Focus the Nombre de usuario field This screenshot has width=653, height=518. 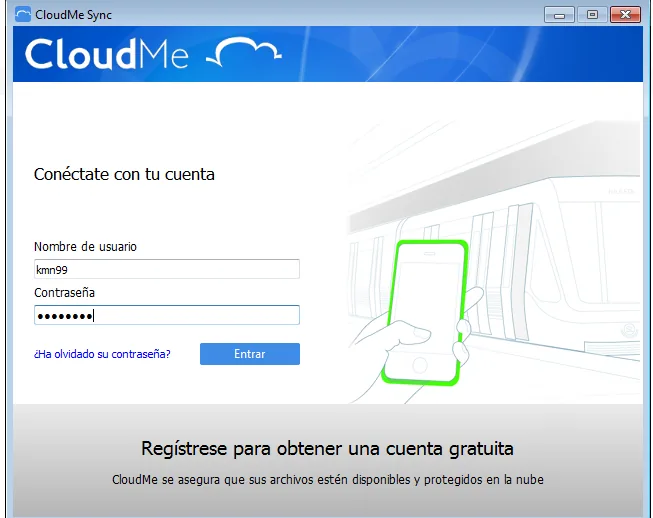point(167,269)
